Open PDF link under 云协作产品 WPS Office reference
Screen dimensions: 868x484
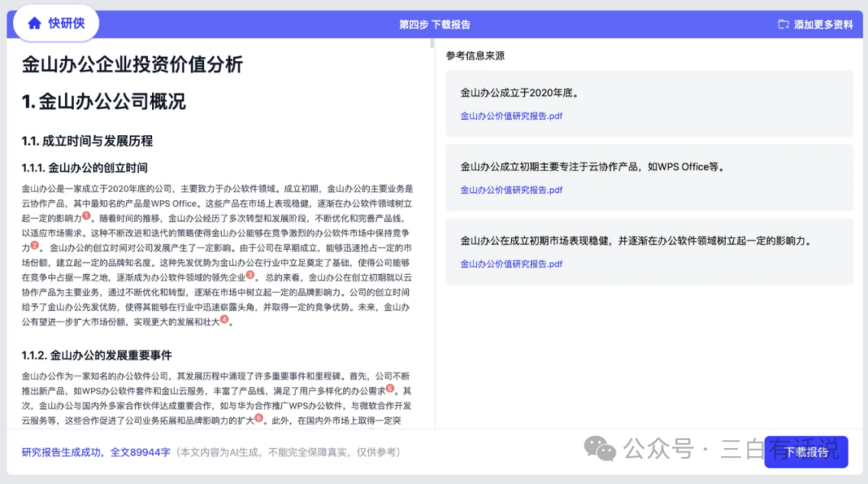[511, 190]
